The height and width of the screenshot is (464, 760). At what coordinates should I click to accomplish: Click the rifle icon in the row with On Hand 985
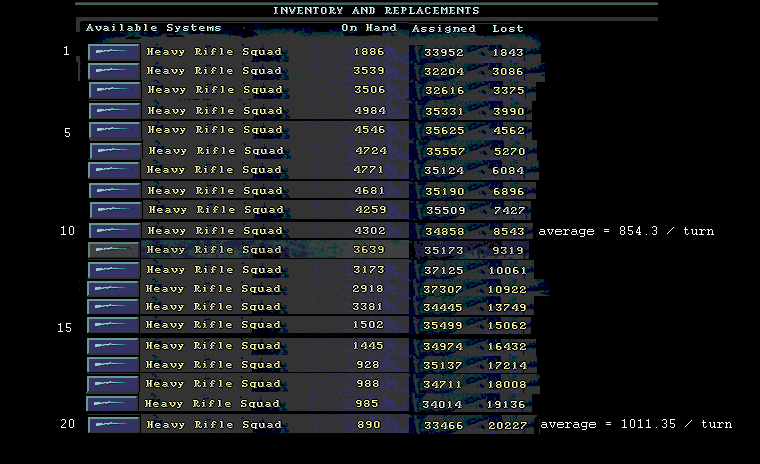(112, 404)
